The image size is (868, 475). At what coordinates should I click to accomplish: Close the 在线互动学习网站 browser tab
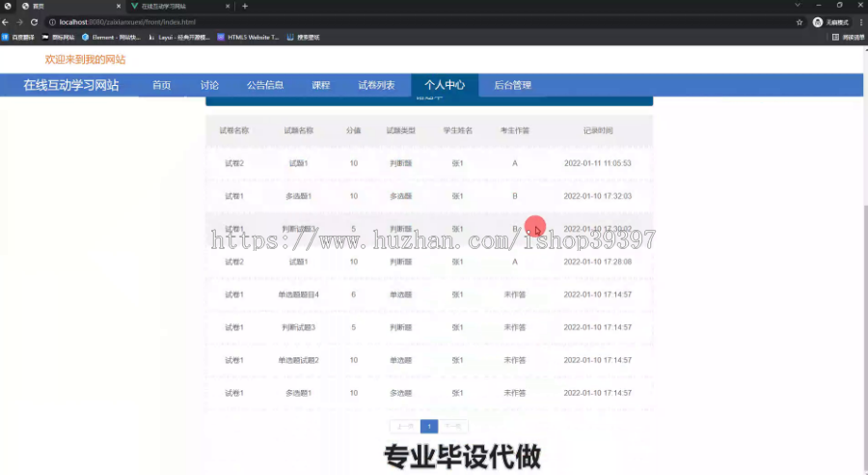point(228,6)
